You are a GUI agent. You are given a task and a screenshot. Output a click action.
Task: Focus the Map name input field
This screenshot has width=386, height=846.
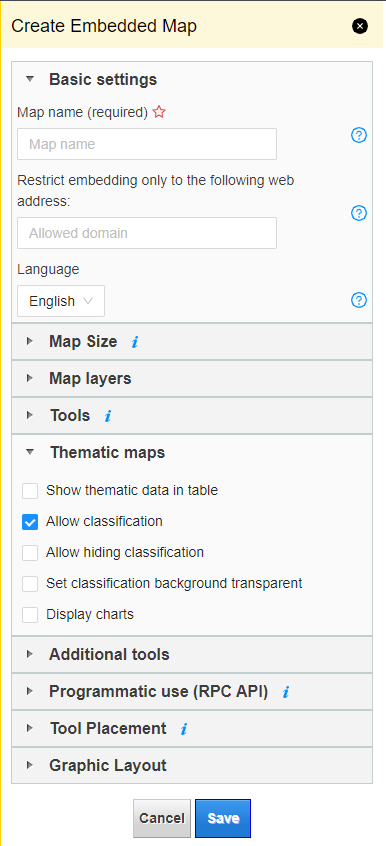click(147, 144)
